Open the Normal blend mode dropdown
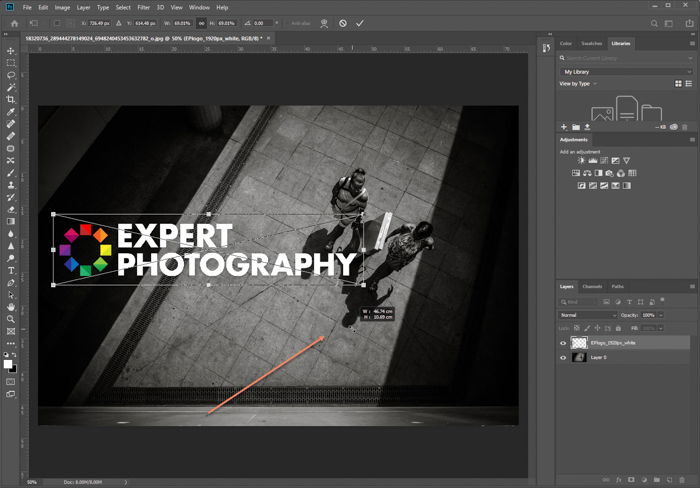Viewport: 700px width, 488px height. [588, 315]
